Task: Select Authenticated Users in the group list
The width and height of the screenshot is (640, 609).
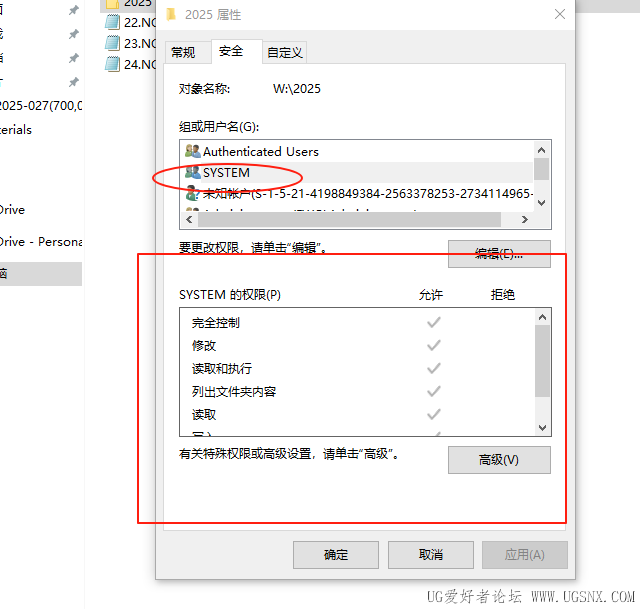Action: [x=357, y=151]
